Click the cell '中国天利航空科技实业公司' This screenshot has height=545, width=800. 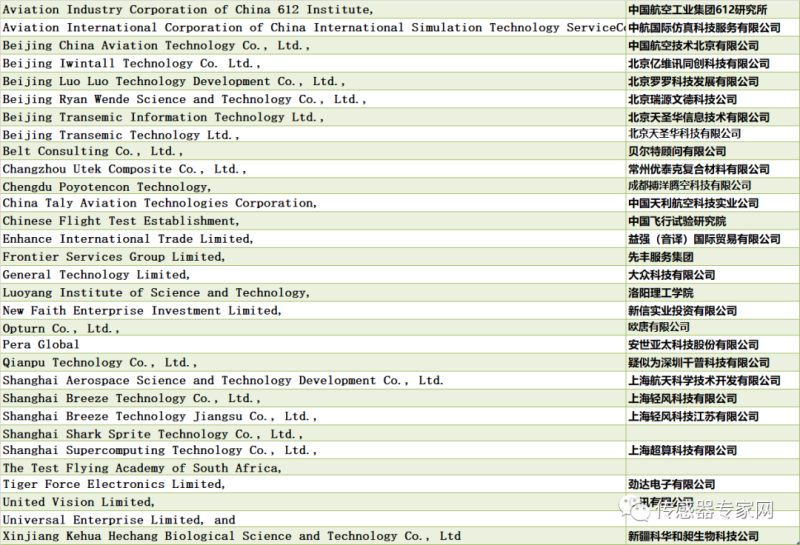tap(711, 203)
